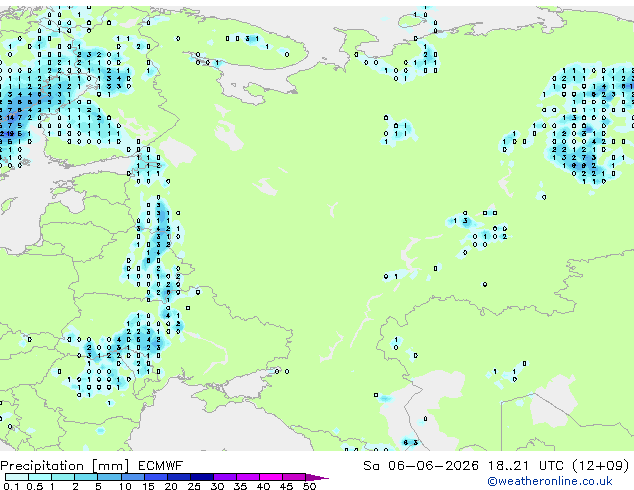Select the 20–25 mm legend swatch

[178, 477]
